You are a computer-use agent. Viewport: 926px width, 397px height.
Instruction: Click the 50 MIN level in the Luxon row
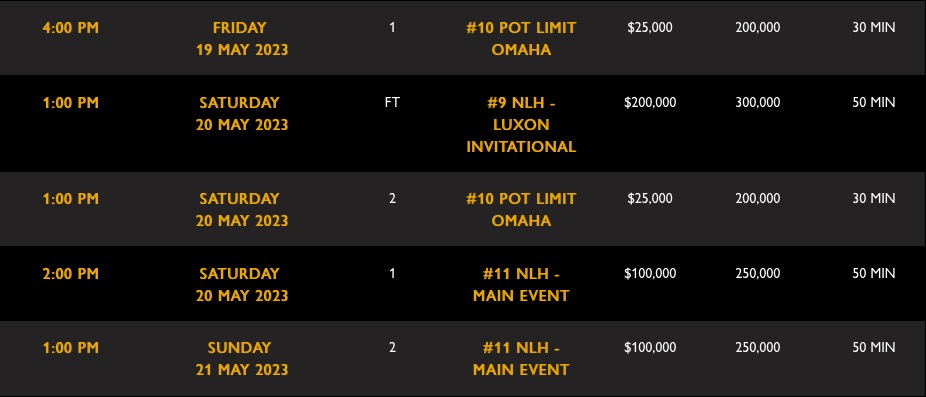click(x=873, y=103)
